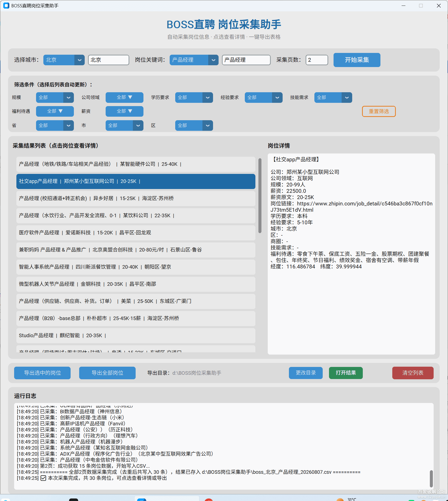Image resolution: width=448 pixels, height=501 pixels.
Task: Click the results list scrollbar
Action: (260, 196)
